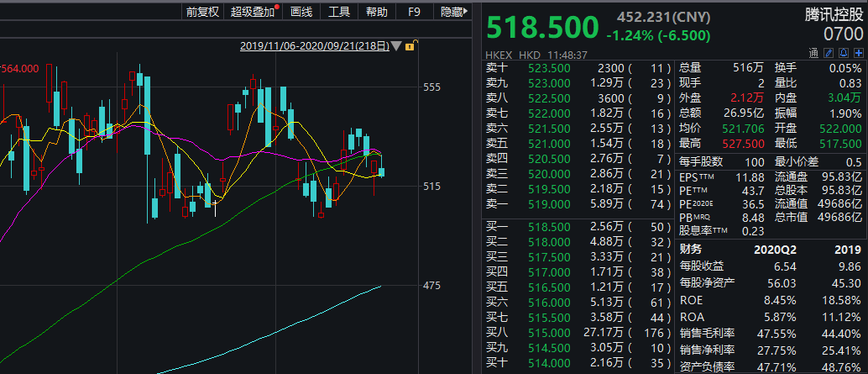Select ask level 卖二 at 519.500
This screenshot has height=374, width=868.
tap(578, 189)
